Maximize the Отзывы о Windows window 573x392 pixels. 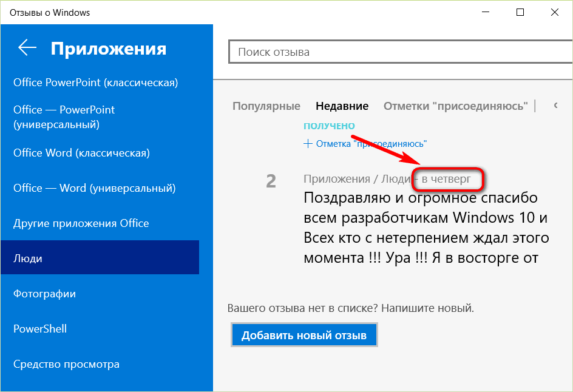520,12
